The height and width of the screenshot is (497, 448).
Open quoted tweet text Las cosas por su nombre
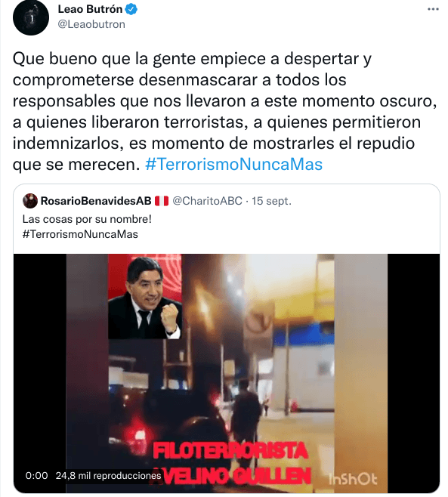[87, 219]
